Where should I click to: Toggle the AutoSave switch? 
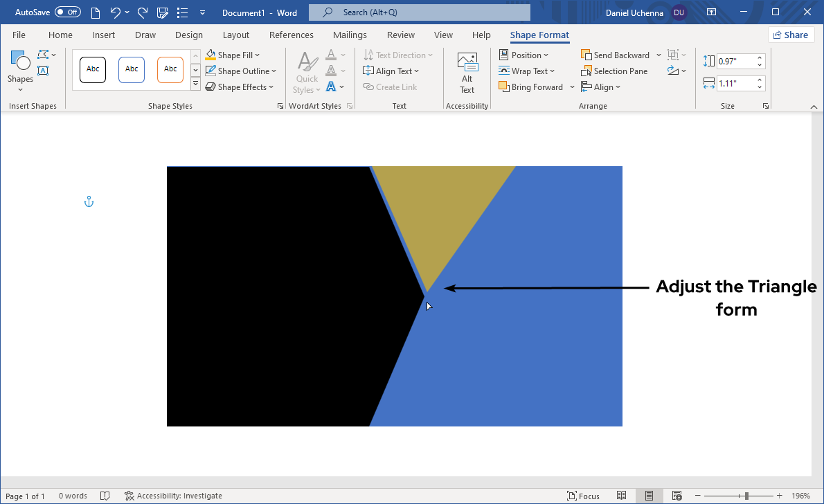[67, 12]
